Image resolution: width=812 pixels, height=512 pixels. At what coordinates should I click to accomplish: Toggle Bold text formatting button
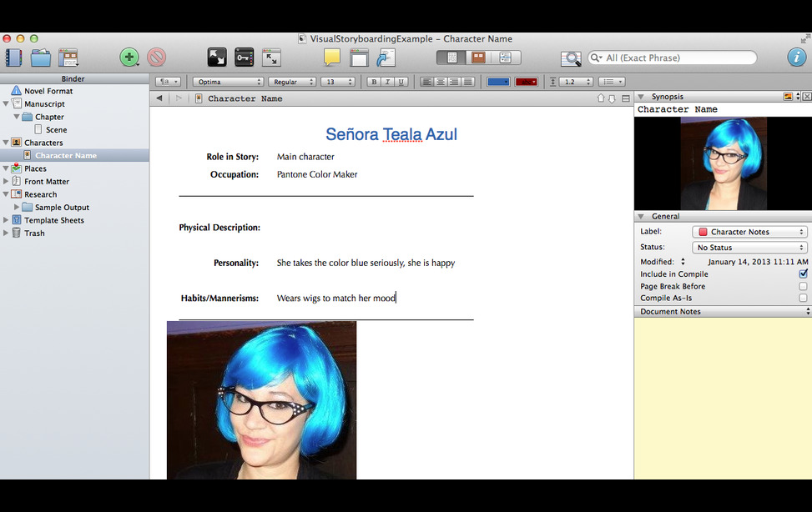pos(374,82)
